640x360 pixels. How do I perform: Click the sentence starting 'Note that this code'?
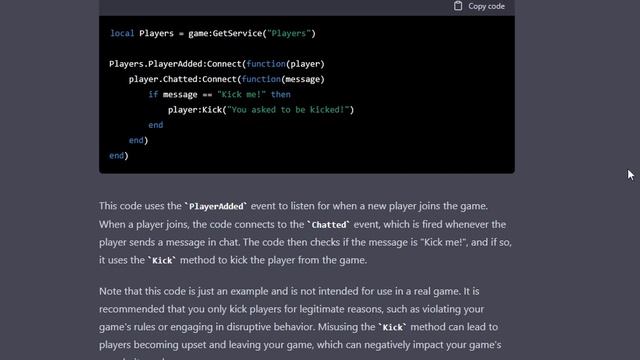[280, 291]
